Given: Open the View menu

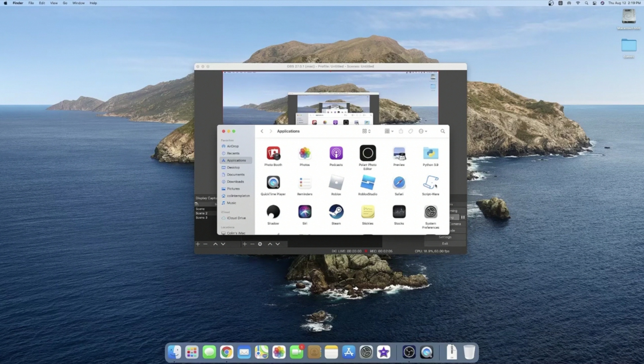Looking at the screenshot, I should pyautogui.click(x=54, y=3).
